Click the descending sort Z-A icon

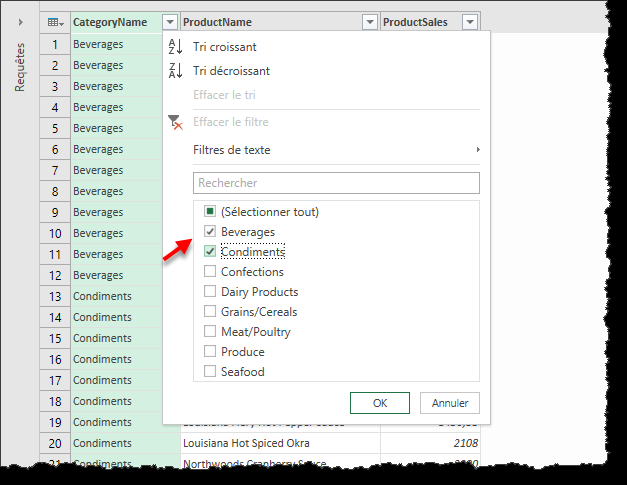(x=176, y=71)
